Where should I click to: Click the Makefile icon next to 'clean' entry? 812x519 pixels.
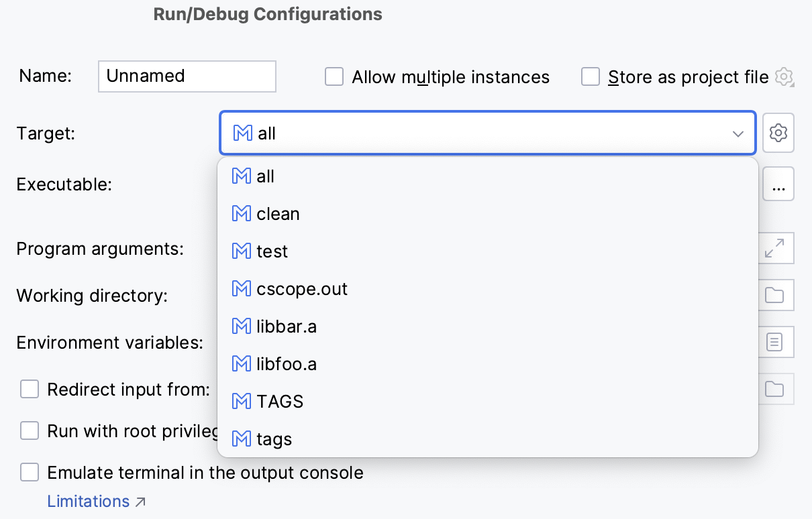tap(240, 213)
